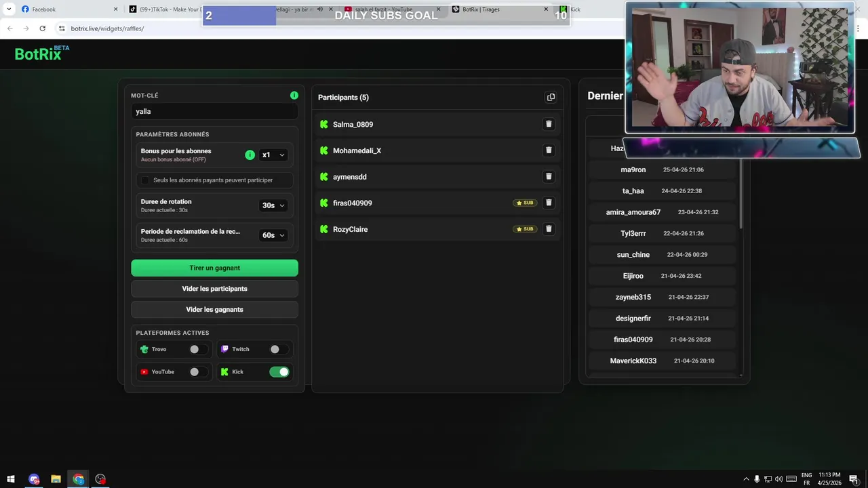Screen dimensions: 868x488
Task: Click the yalla keyword input field
Action: pos(214,111)
